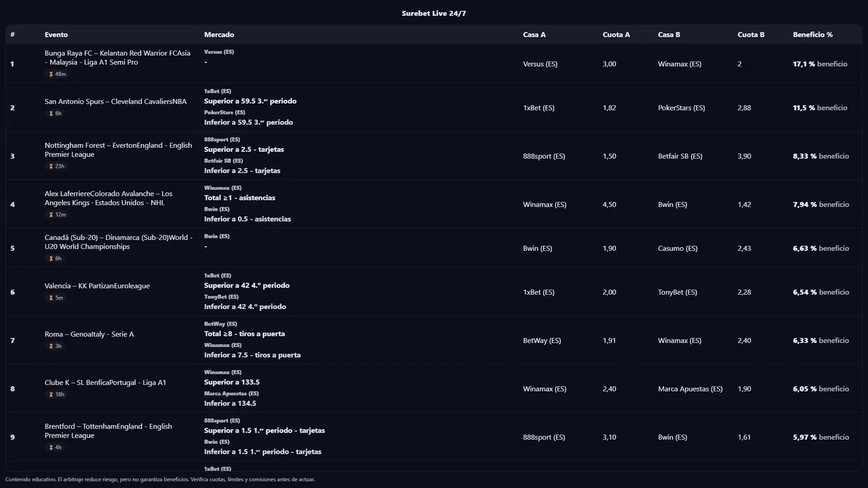Screen dimensions: 868x488
Task: Click the 4,50 odds for Winamax
Action: [609, 205]
